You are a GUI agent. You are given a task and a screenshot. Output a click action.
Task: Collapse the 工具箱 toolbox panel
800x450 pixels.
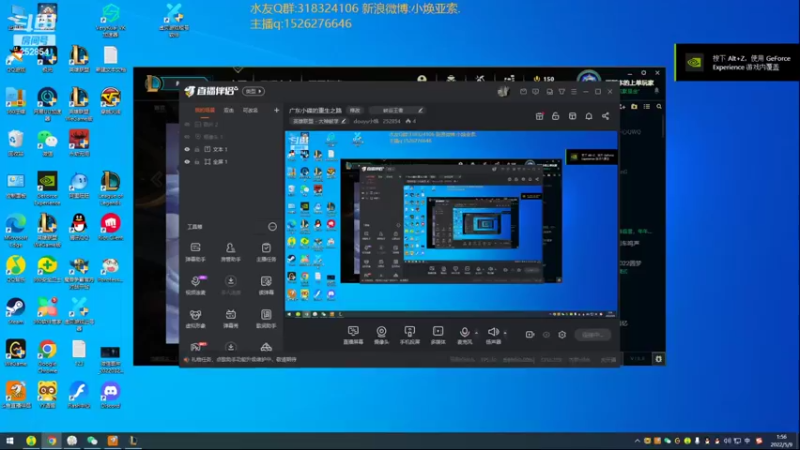[272, 227]
